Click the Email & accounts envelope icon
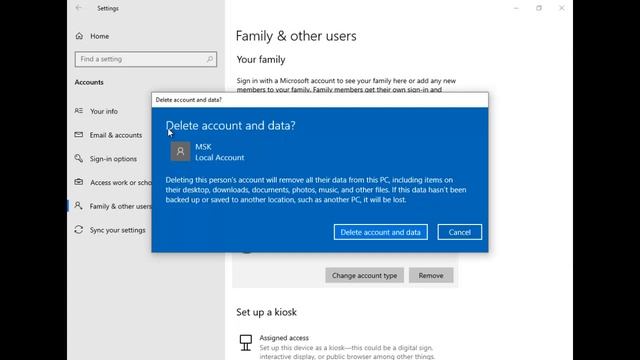Screen dimensions: 640x360 click(79, 135)
